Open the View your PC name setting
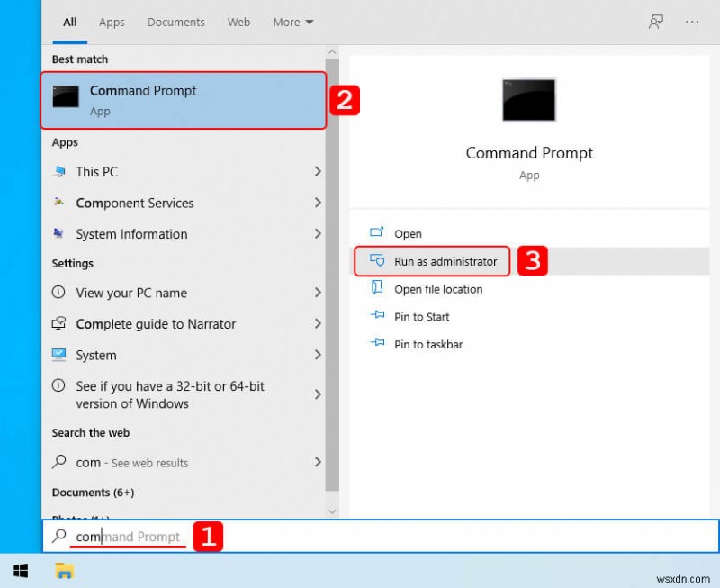The width and height of the screenshot is (720, 588). click(130, 294)
